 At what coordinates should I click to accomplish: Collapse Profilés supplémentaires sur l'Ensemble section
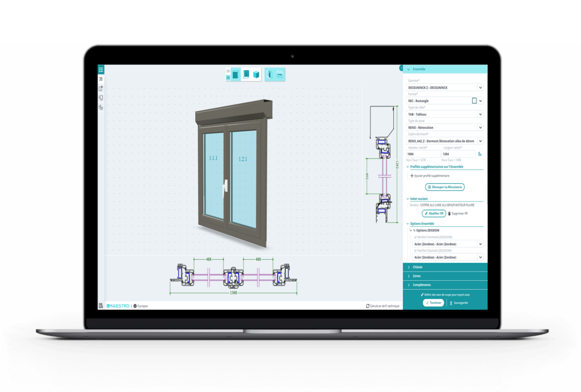(445, 167)
